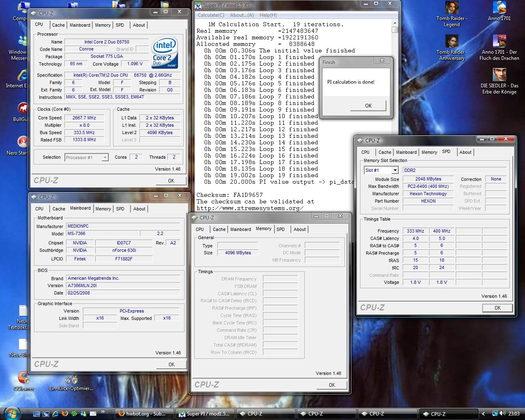The height and width of the screenshot is (420, 525).
Task: Click the taskbar clock 23:03
Action: coord(514,414)
